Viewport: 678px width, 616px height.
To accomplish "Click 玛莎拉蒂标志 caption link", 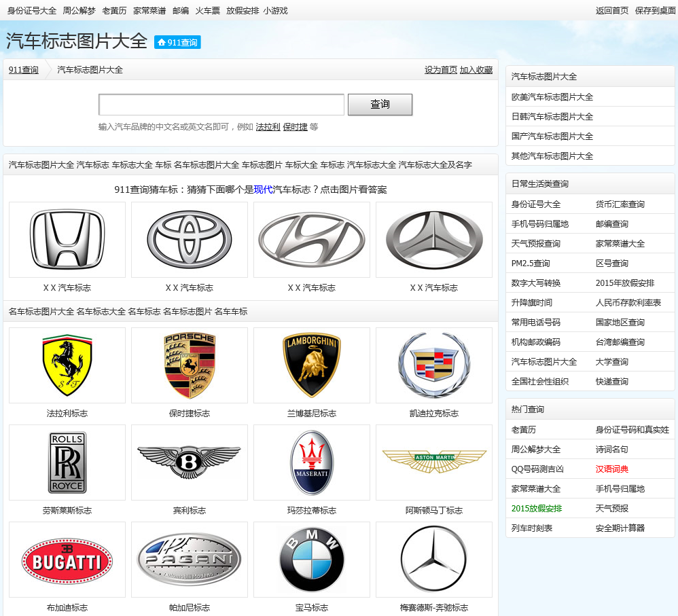I will pyautogui.click(x=312, y=511).
